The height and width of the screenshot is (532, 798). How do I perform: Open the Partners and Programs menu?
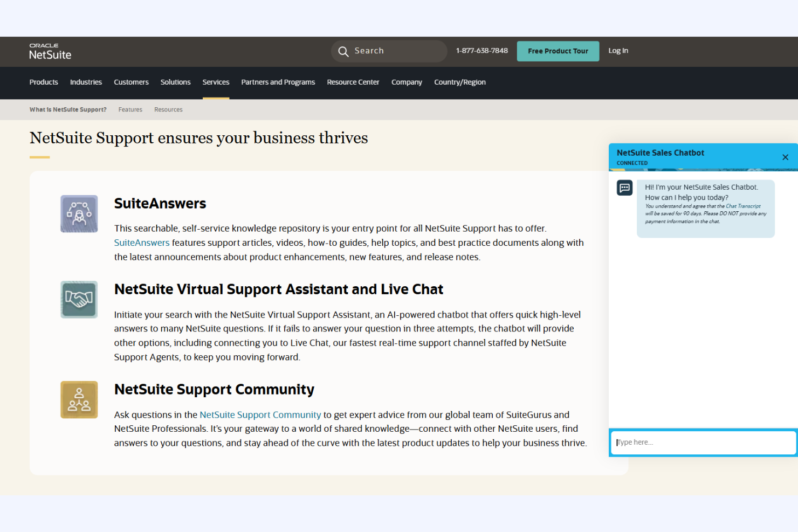278,82
